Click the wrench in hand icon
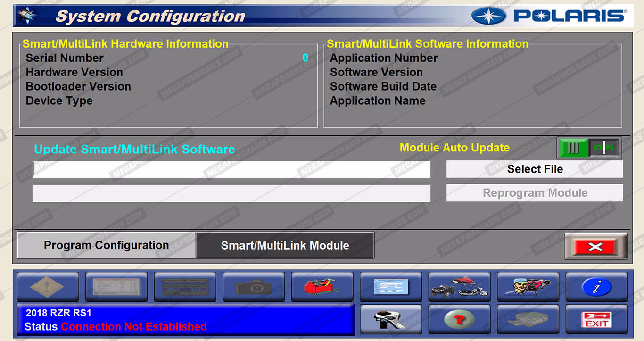644x341 pixels. [x=391, y=319]
